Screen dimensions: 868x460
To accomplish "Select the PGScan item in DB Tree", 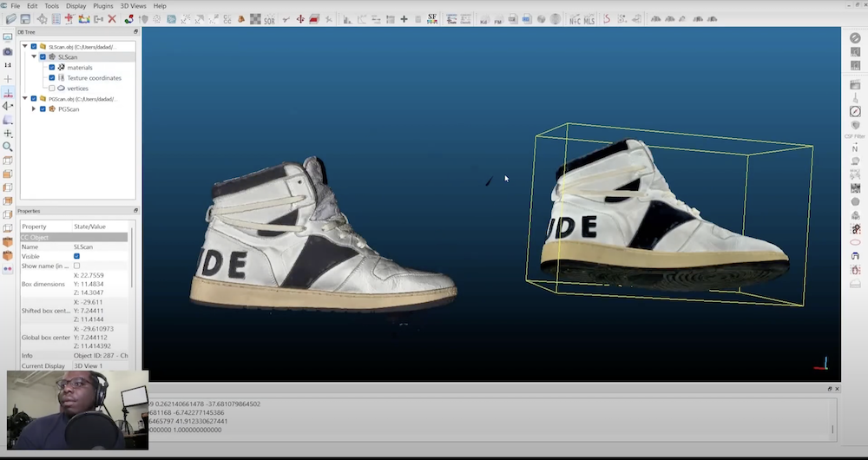I will click(68, 109).
